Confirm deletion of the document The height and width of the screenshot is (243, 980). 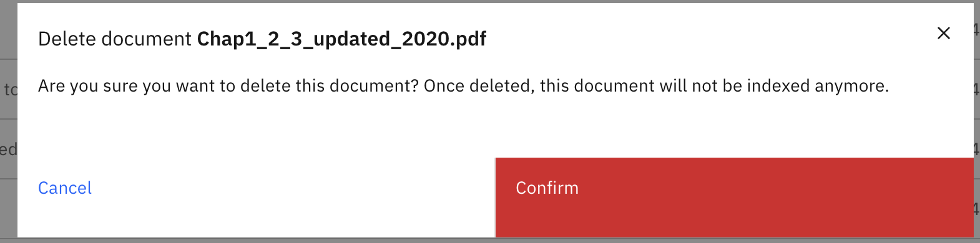[734, 198]
